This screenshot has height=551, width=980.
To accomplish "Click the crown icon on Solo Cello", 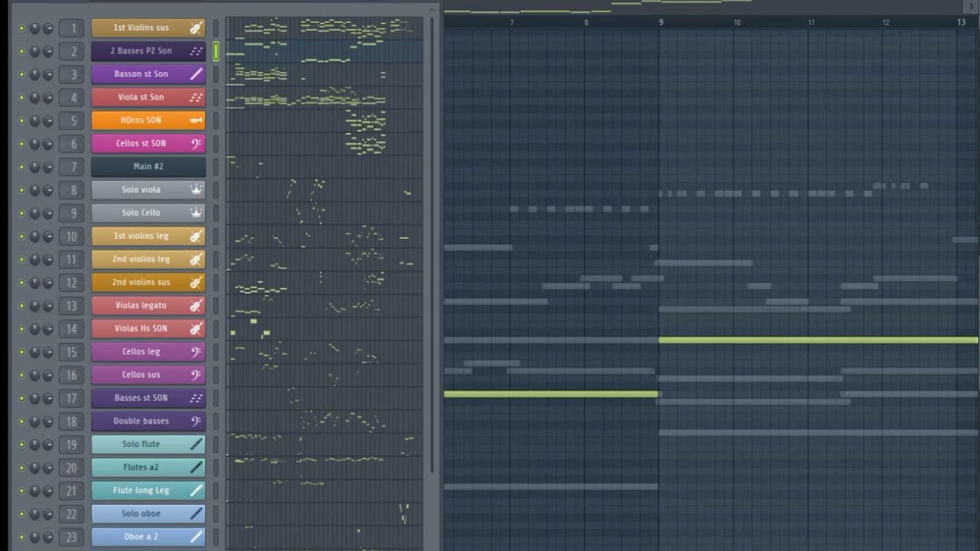I will click(x=196, y=213).
